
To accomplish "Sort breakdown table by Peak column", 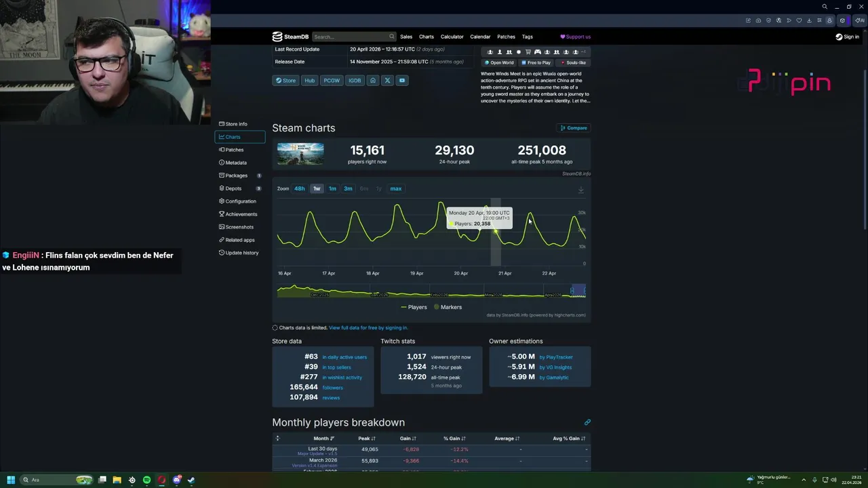I will (367, 439).
